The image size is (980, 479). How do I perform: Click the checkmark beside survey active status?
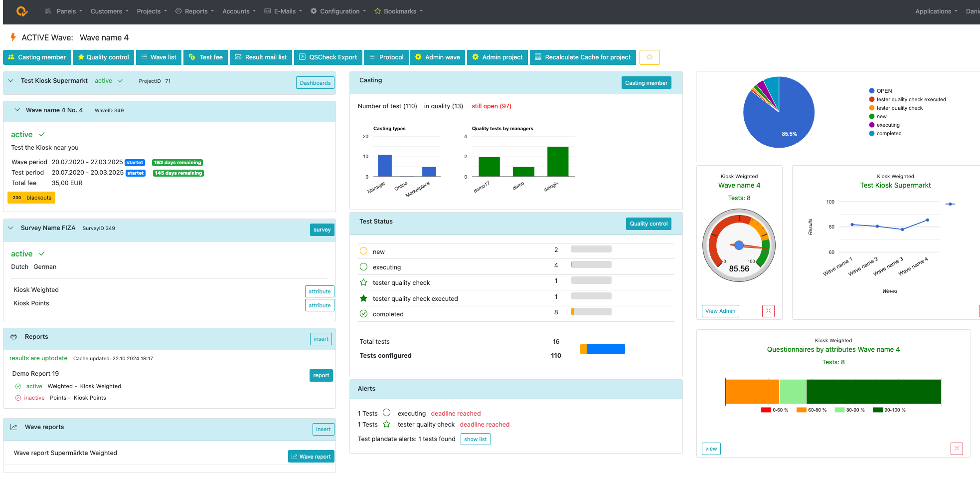click(x=42, y=253)
